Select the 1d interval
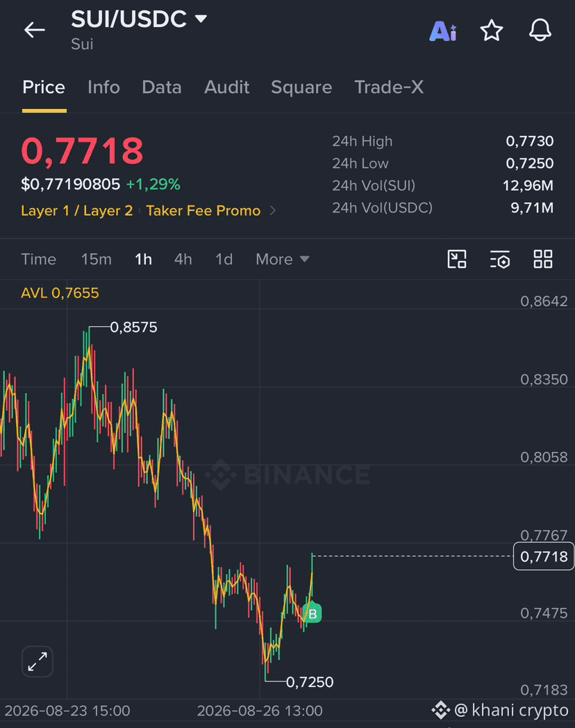 click(x=224, y=259)
